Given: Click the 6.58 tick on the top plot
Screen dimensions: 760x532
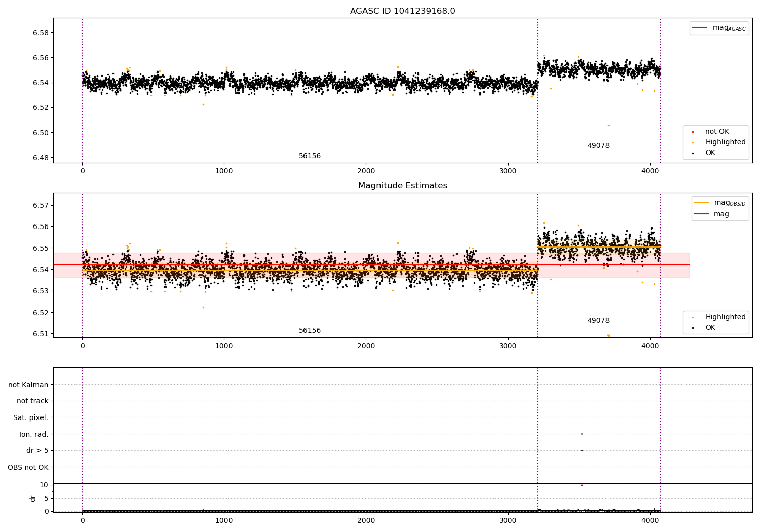Looking at the screenshot, I should tap(40, 33).
